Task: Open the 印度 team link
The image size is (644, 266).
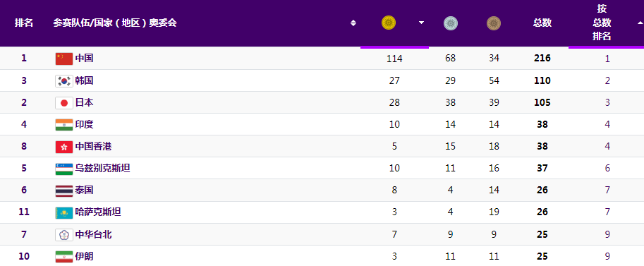Action: click(x=84, y=124)
